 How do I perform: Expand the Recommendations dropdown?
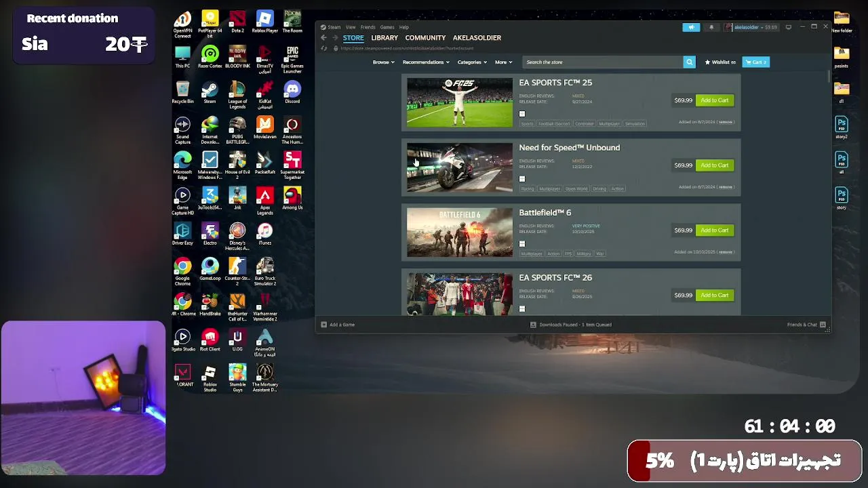(x=426, y=62)
